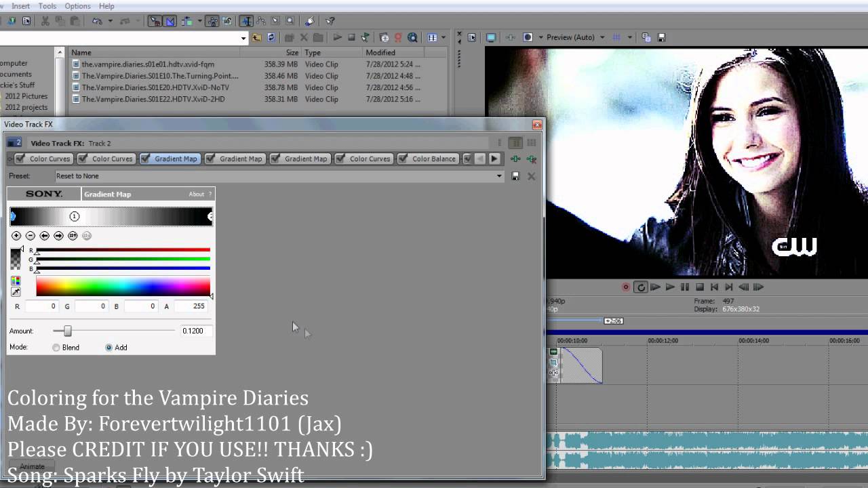The height and width of the screenshot is (488, 868).
Task: Click the RGB/HSL color space toggle icon
Action: [x=16, y=281]
